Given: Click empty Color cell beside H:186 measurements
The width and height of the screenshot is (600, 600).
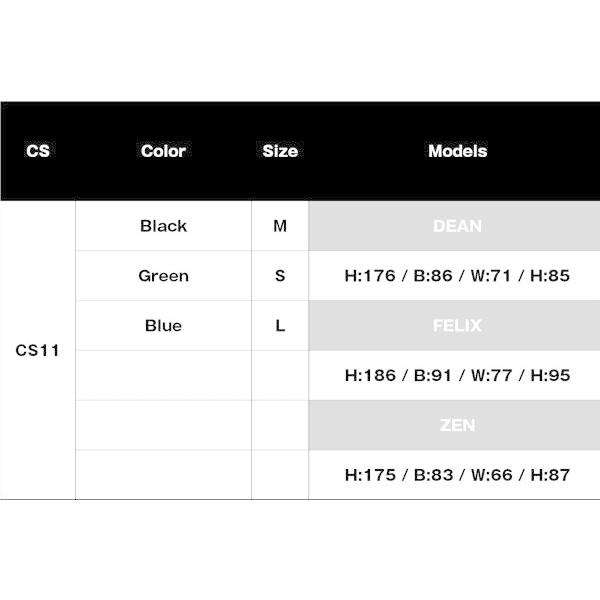Looking at the screenshot, I should pyautogui.click(x=163, y=376).
